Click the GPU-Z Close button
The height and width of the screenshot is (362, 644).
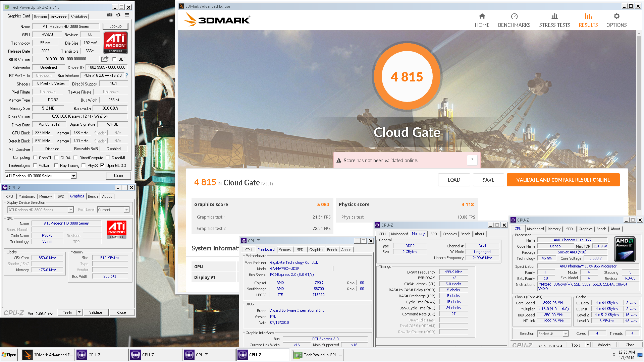118,176
